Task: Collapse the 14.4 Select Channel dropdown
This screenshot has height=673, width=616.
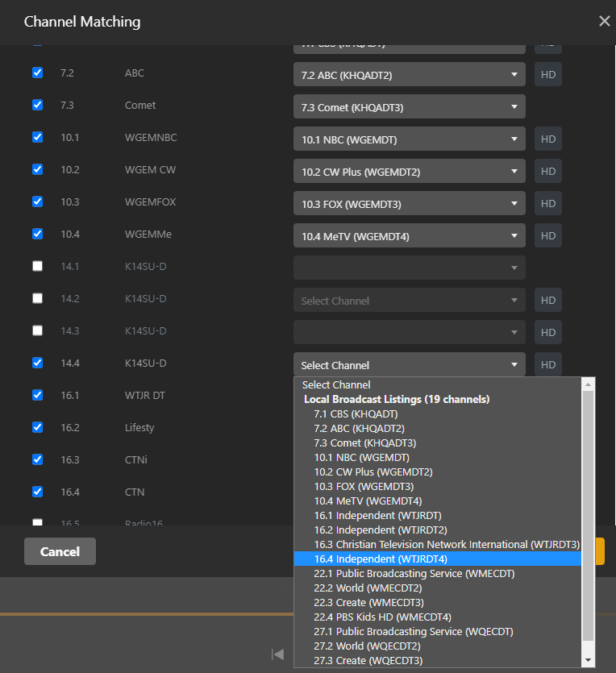Action: [x=410, y=364]
